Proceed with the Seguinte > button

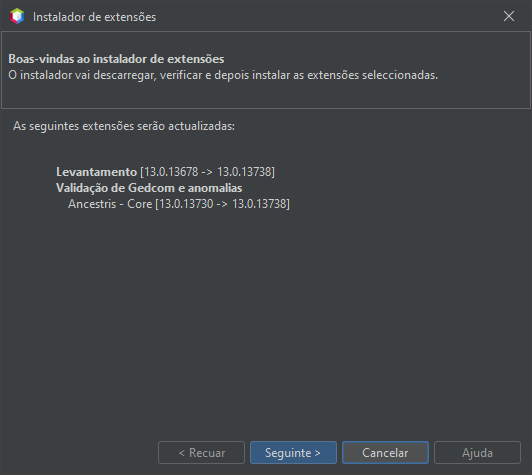pyautogui.click(x=293, y=452)
